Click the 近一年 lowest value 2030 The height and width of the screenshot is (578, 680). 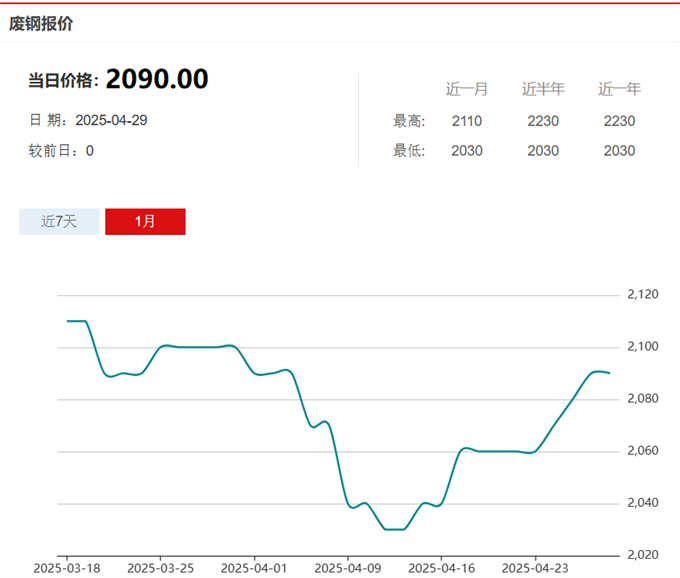pos(619,151)
